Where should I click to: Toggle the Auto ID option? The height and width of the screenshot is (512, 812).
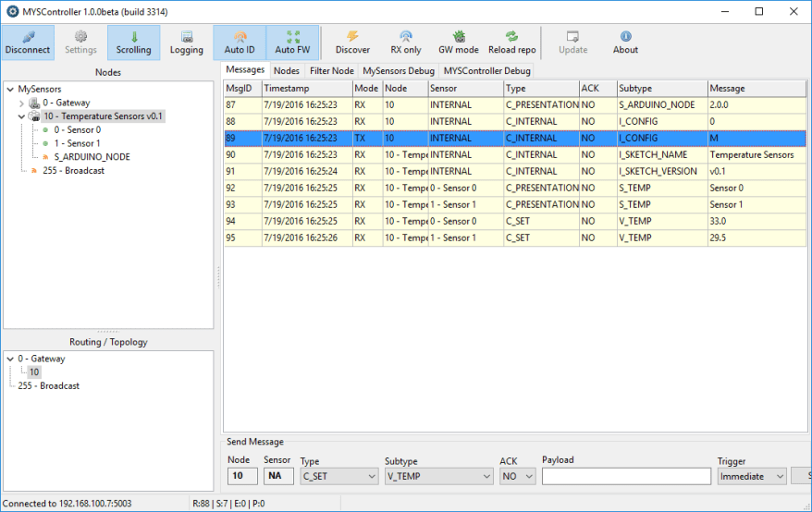240,43
